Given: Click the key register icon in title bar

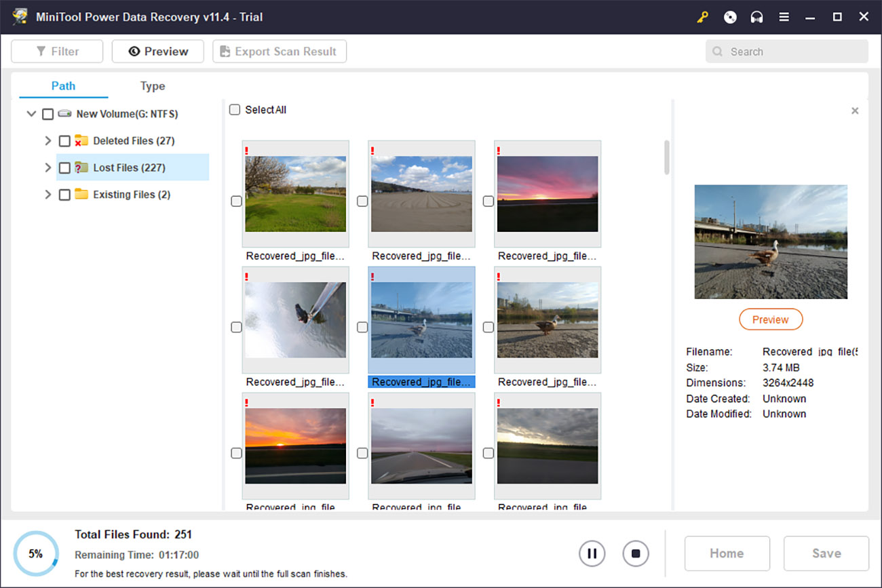Looking at the screenshot, I should (702, 17).
